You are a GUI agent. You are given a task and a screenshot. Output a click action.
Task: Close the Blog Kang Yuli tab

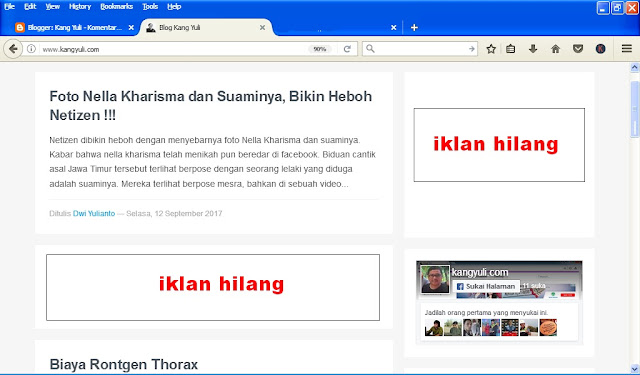(x=262, y=27)
